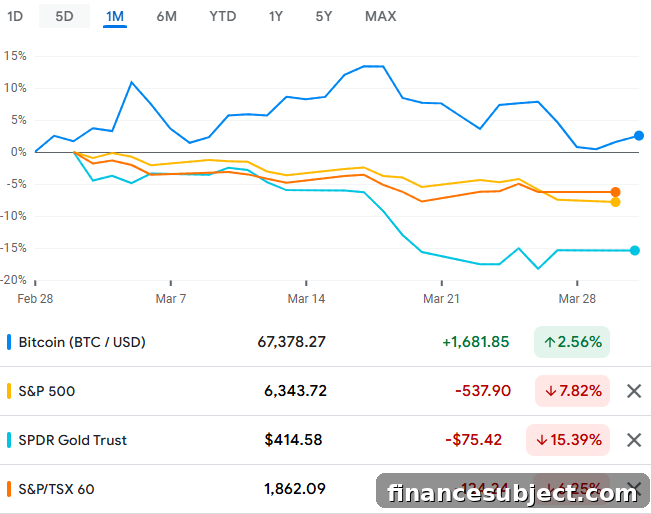This screenshot has width=651, height=514.
Task: Switch chart to 6M range
Action: tap(166, 16)
